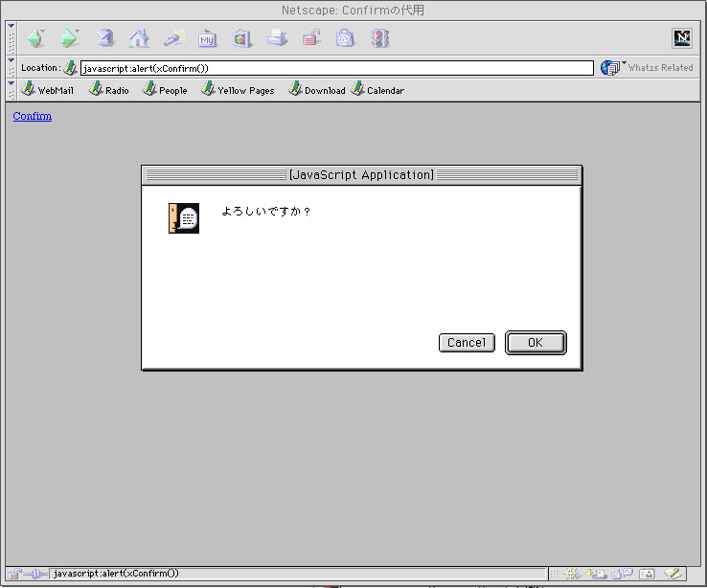Go to the Home page icon

coord(139,38)
